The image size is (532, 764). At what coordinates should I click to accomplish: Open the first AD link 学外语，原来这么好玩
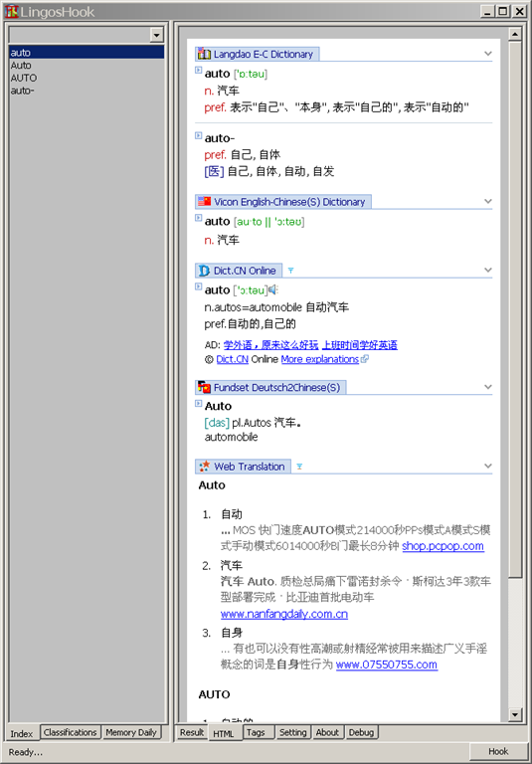pyautogui.click(x=270, y=345)
